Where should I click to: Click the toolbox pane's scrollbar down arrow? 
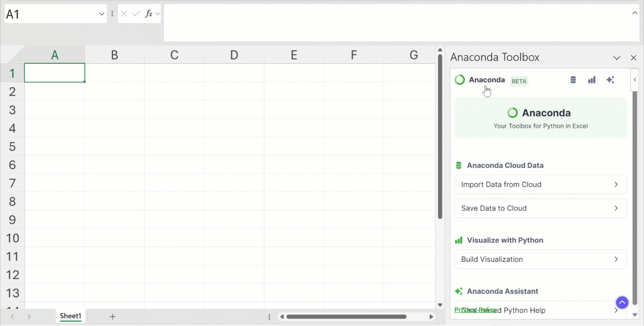635,315
